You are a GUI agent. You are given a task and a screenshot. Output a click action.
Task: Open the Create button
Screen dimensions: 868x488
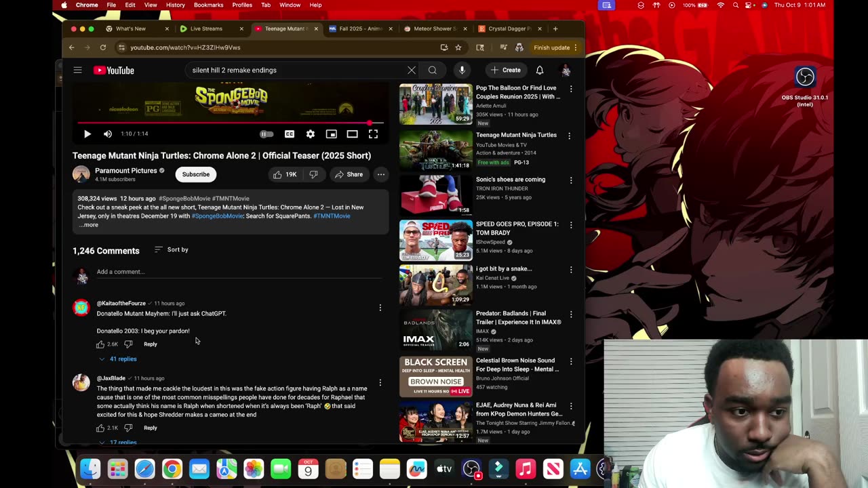tap(506, 70)
